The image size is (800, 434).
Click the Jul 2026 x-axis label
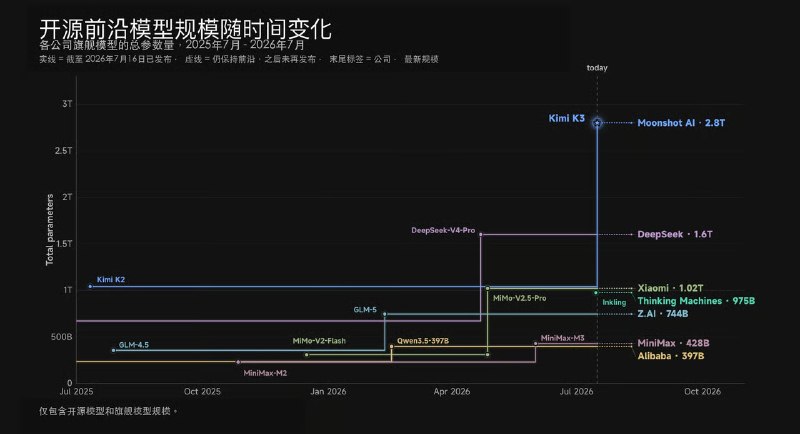pyautogui.click(x=577, y=392)
